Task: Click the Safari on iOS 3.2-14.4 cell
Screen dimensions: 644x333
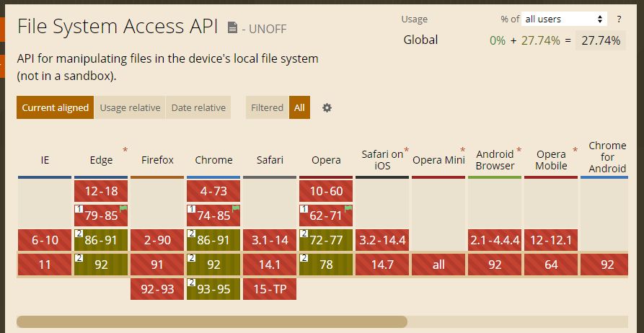Action: tap(382, 240)
